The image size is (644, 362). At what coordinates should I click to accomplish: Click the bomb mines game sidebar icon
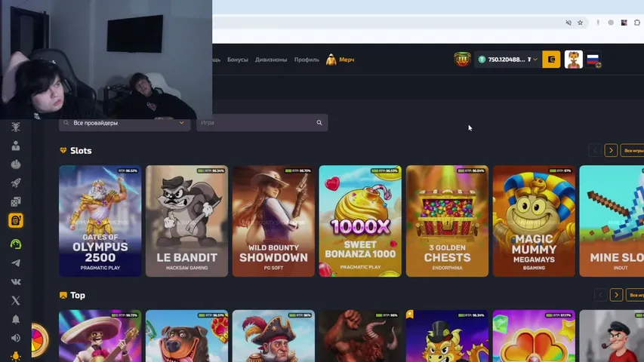tap(16, 164)
